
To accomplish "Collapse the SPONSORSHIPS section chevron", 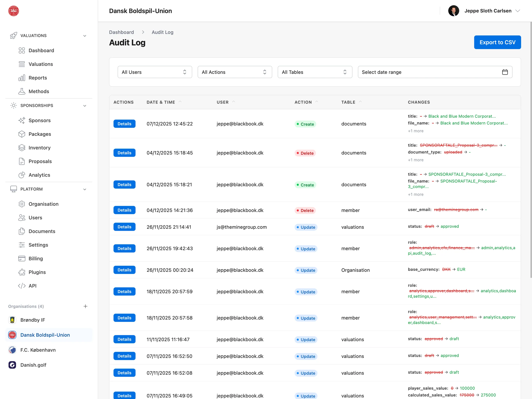I will (85, 106).
